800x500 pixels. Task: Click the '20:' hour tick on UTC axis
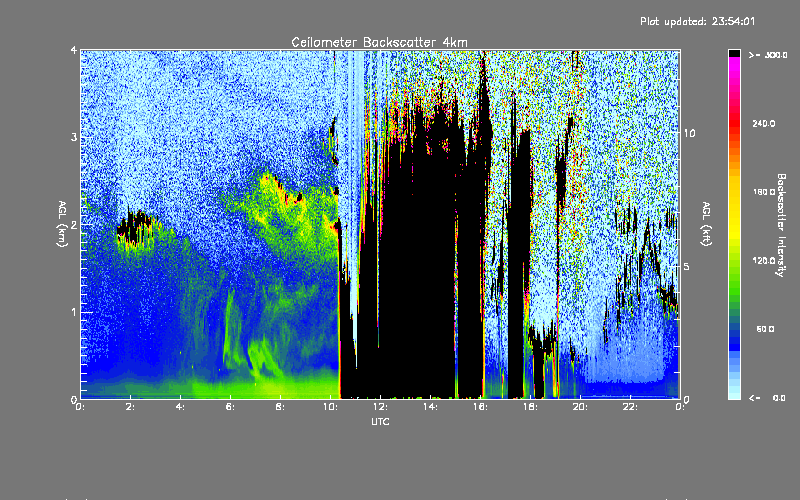pyautogui.click(x=580, y=407)
